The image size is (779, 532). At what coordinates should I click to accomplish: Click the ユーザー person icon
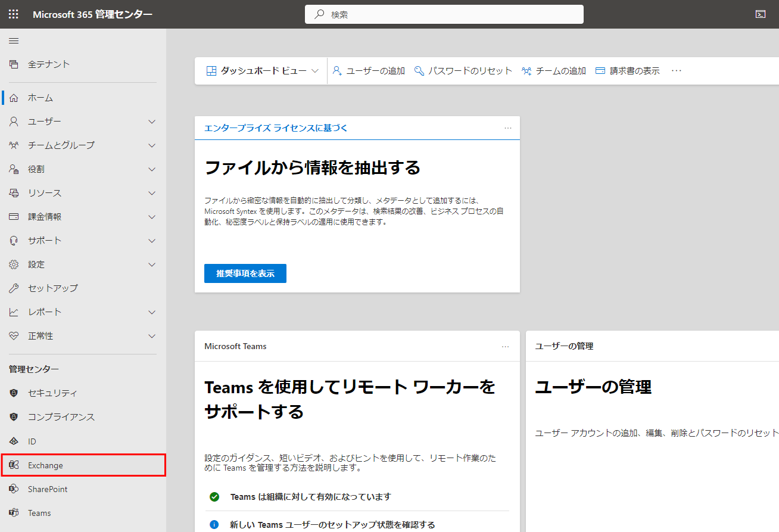pos(14,122)
